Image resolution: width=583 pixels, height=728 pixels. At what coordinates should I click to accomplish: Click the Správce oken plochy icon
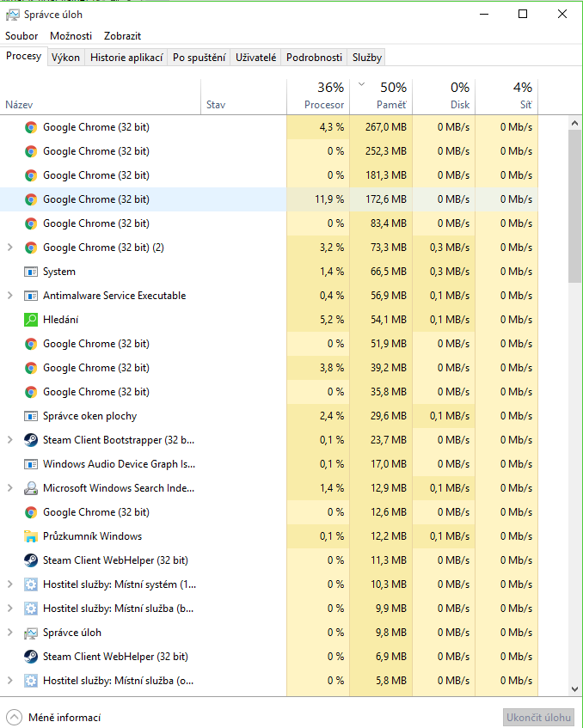(31, 416)
